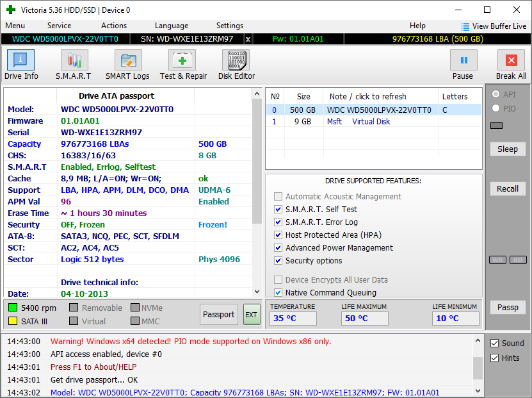The width and height of the screenshot is (532, 398).
Task: Uncheck S.M.A.R.T. Self Test feature
Action: 278,210
